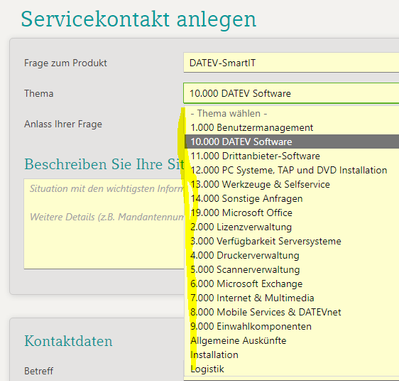The width and height of the screenshot is (399, 381).
Task: Pick 2.000 Lizenzverwaltung from dropdown
Action: pyautogui.click(x=292, y=227)
